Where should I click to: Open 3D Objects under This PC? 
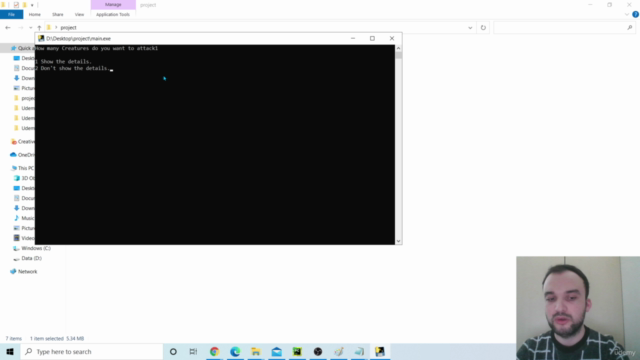(x=24, y=178)
